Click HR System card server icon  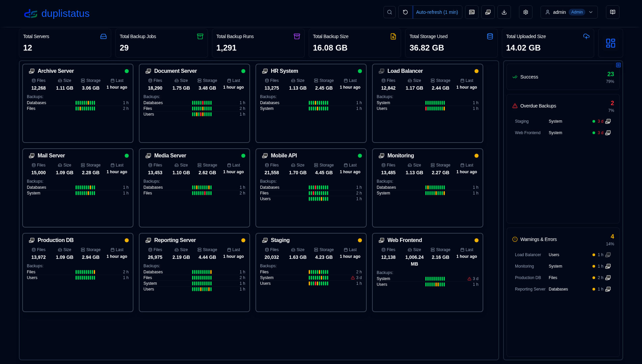point(265,71)
